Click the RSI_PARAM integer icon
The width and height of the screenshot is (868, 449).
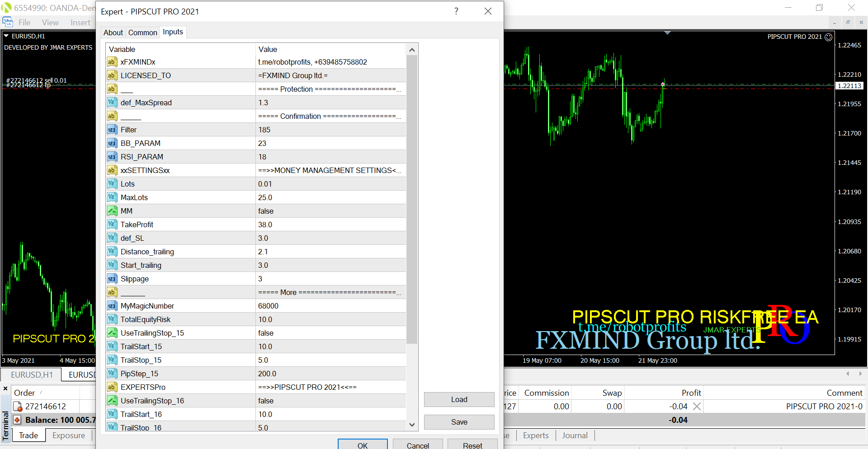click(x=112, y=157)
